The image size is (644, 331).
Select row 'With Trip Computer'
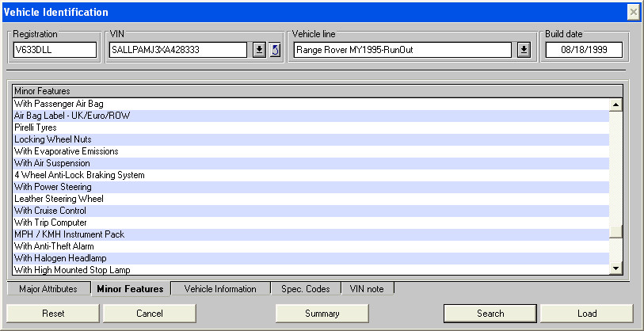click(311, 223)
